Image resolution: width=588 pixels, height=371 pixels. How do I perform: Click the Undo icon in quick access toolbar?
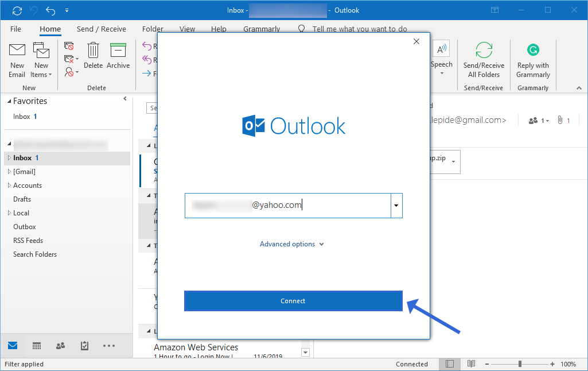tap(50, 10)
